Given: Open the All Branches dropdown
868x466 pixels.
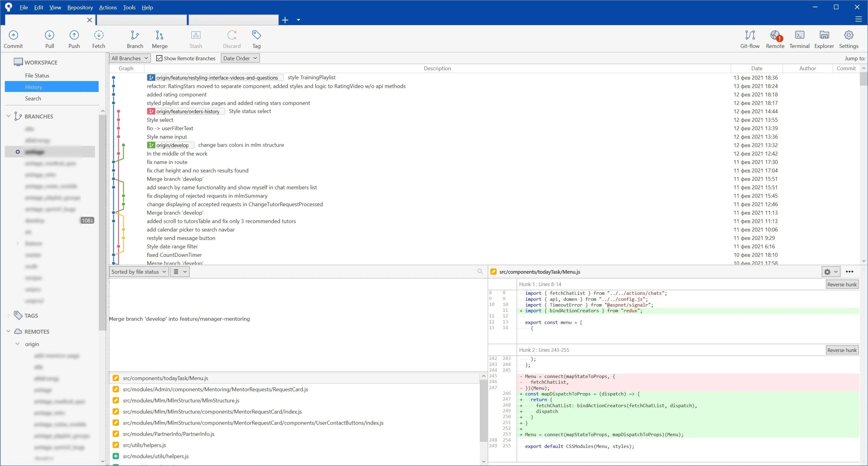Looking at the screenshot, I should [130, 58].
